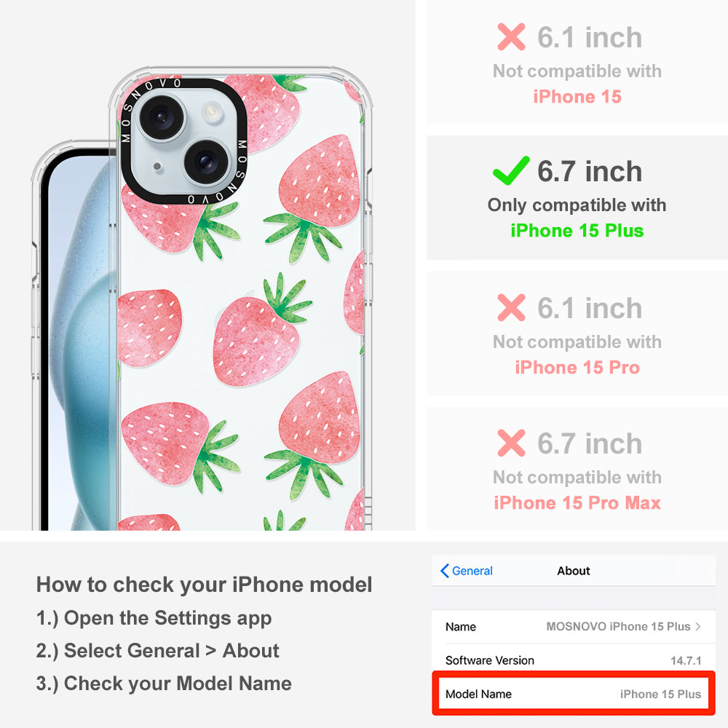Select the highlighted Model Name row
This screenshot has height=728, width=728.
(574, 693)
